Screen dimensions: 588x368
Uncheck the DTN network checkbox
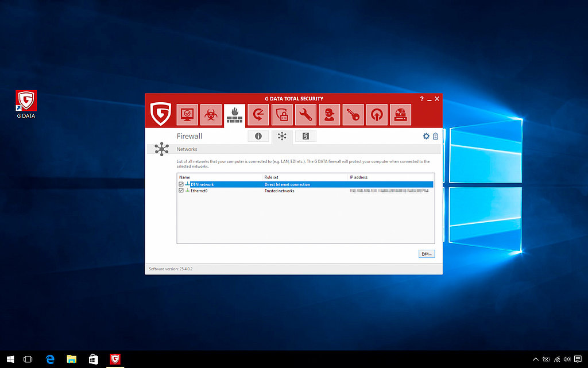tap(181, 184)
